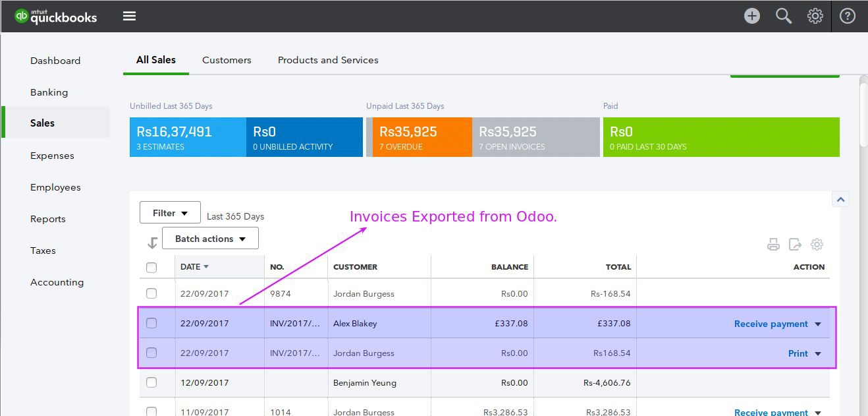
Task: Click the export list icon
Action: (795, 245)
